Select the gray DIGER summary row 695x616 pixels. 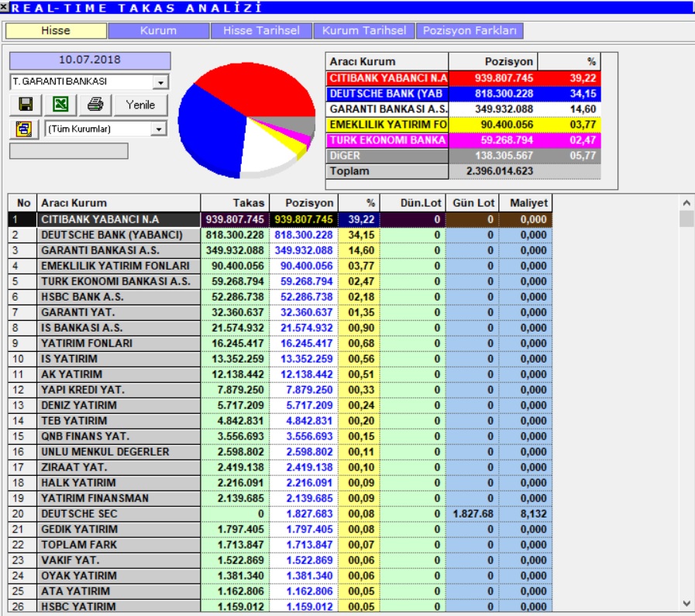[x=463, y=156]
